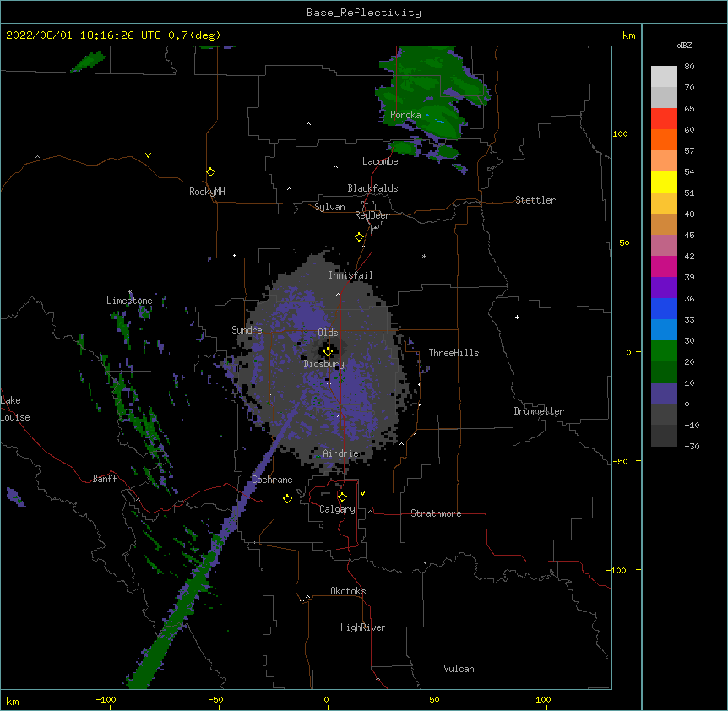The height and width of the screenshot is (711, 728).
Task: Click the Airdrie city label
Action: click(341, 453)
